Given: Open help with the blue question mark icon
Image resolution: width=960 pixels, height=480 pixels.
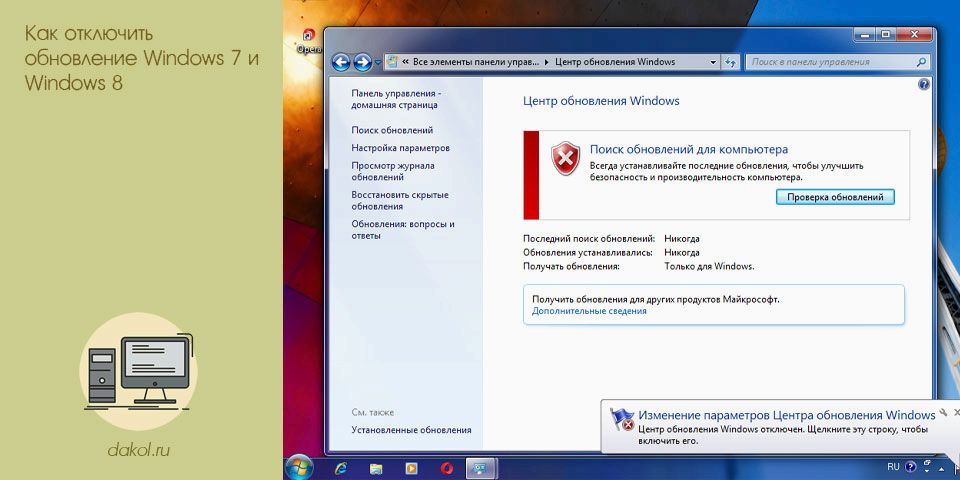Looking at the screenshot, I should coord(924,84).
